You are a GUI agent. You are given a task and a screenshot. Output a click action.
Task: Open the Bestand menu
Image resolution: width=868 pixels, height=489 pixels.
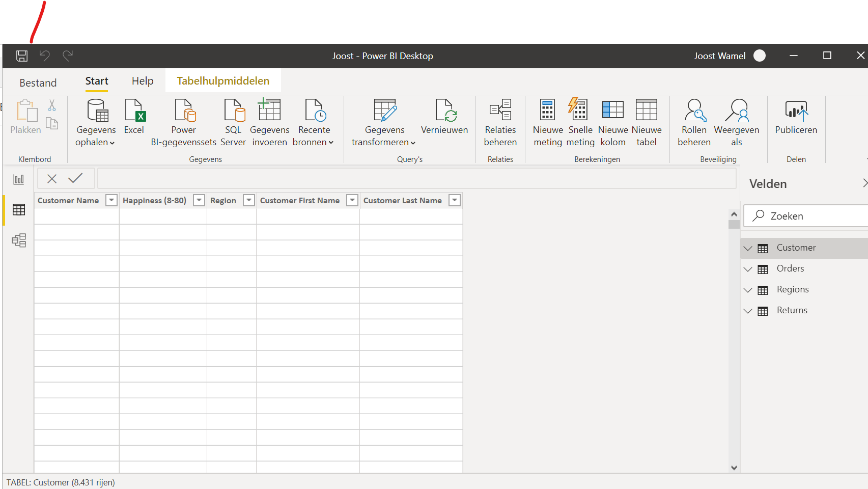tap(38, 83)
